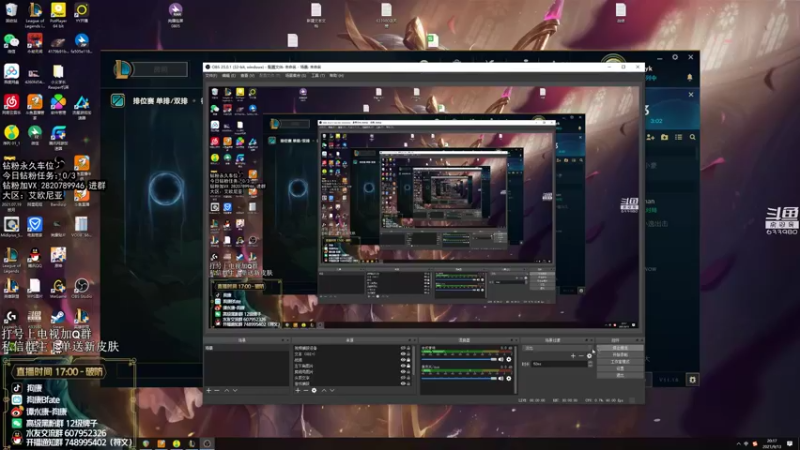Toggle visibility eye of 文本 (GDI+) source
Image resolution: width=800 pixels, height=450 pixels.
(x=403, y=354)
